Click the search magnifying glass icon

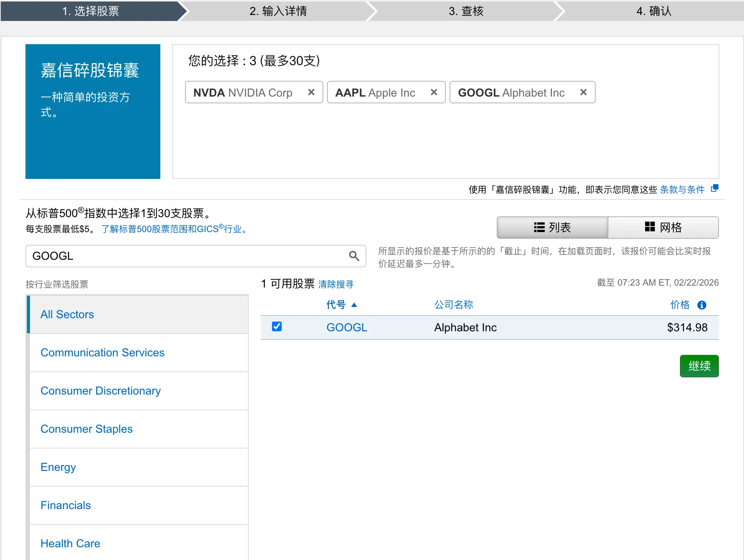click(354, 256)
